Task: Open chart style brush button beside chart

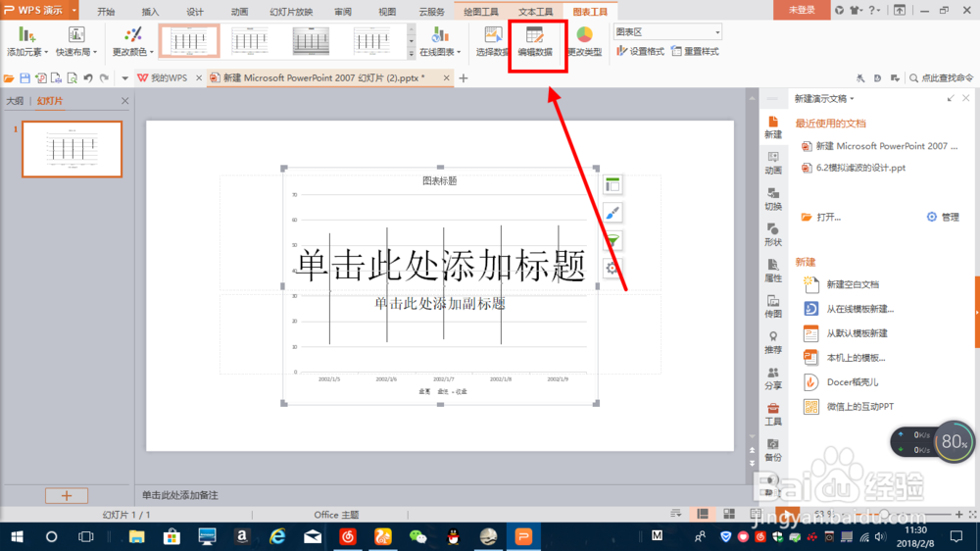Action: (x=612, y=213)
